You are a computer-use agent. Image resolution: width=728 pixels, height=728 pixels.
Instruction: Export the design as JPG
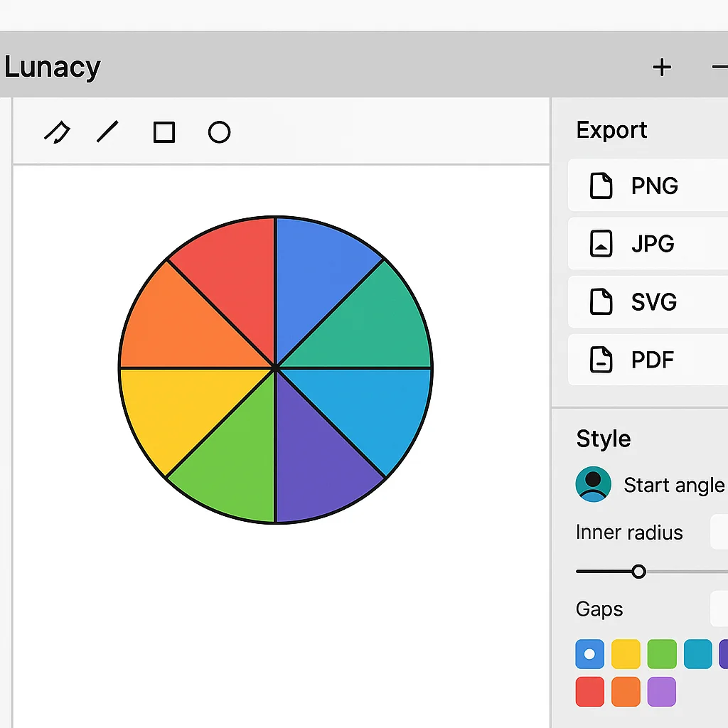(652, 243)
